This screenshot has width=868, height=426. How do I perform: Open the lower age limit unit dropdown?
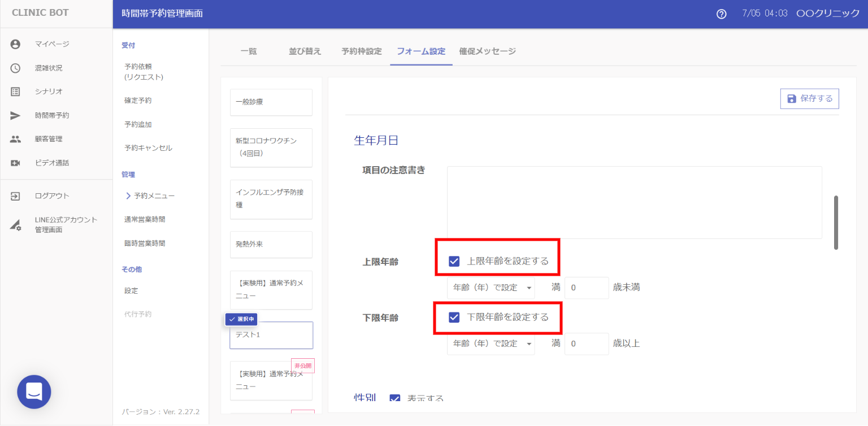tap(491, 344)
